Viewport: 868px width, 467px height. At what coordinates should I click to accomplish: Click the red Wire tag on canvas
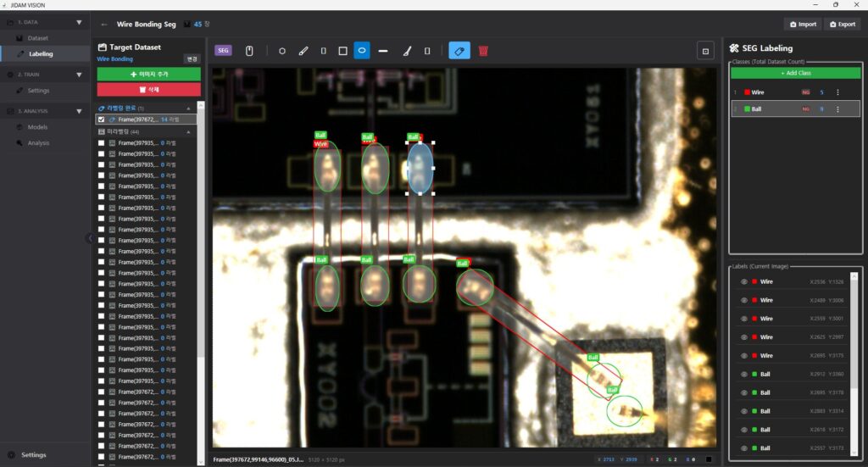click(x=320, y=144)
